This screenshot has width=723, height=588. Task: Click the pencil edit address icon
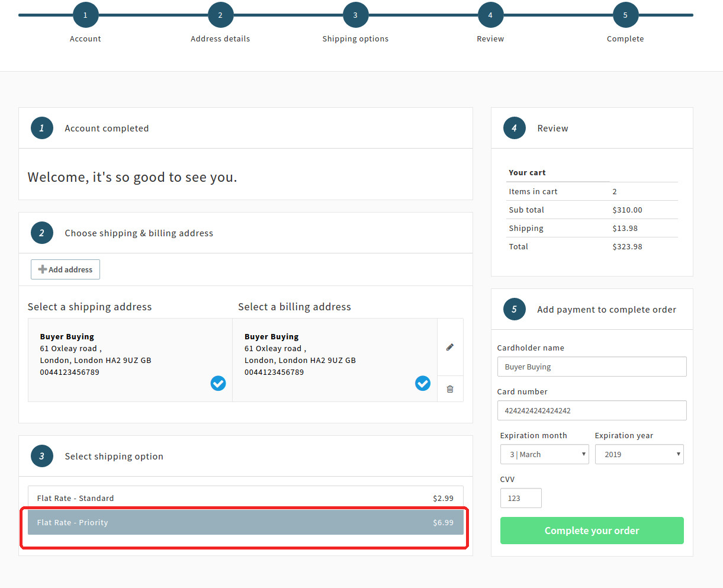point(450,347)
